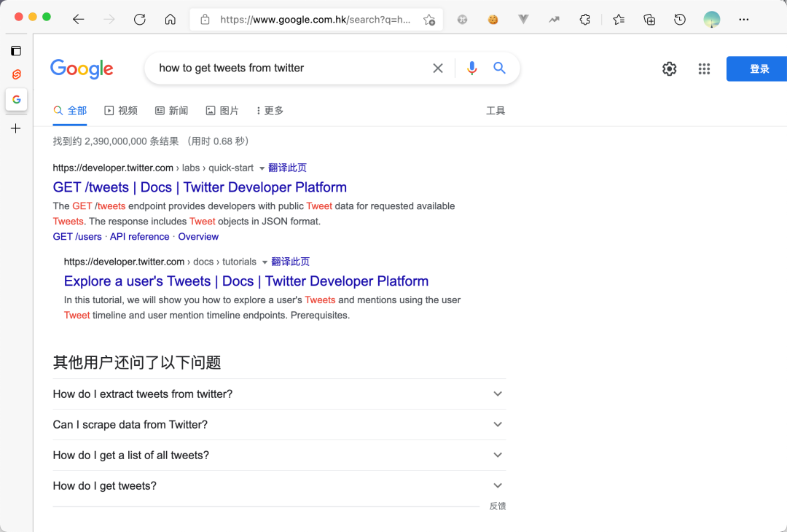
Task: Start voice search with microphone
Action: (x=471, y=69)
